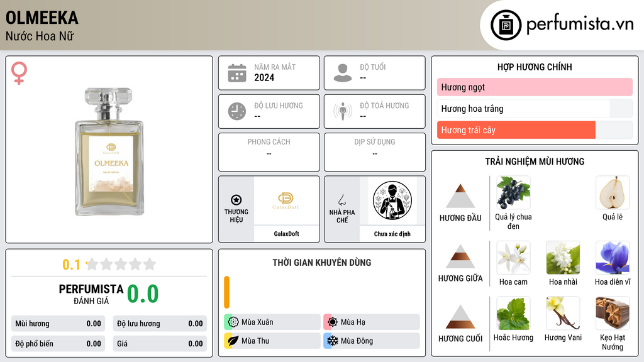Click the calendar icon next to Năm ra mắt
This screenshot has height=362, width=644.
[237, 73]
